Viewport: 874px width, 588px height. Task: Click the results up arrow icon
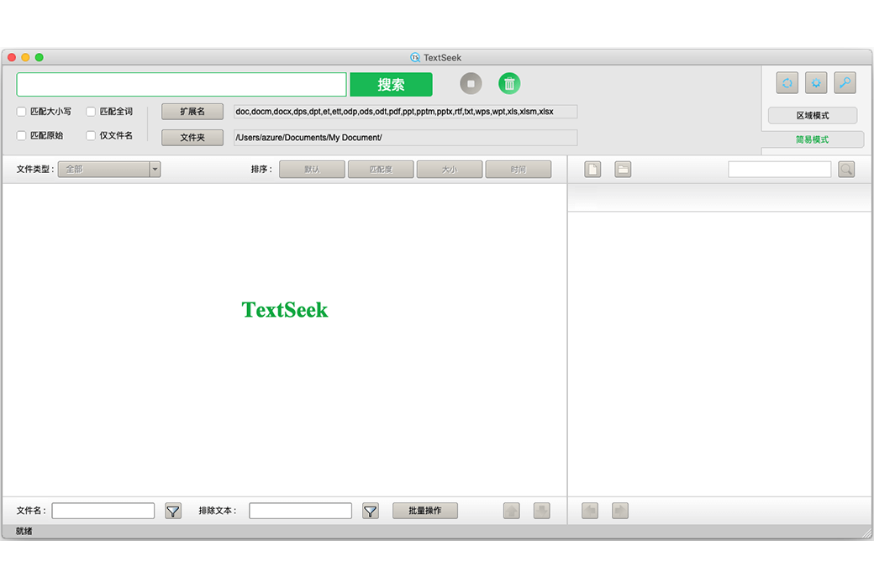511,511
